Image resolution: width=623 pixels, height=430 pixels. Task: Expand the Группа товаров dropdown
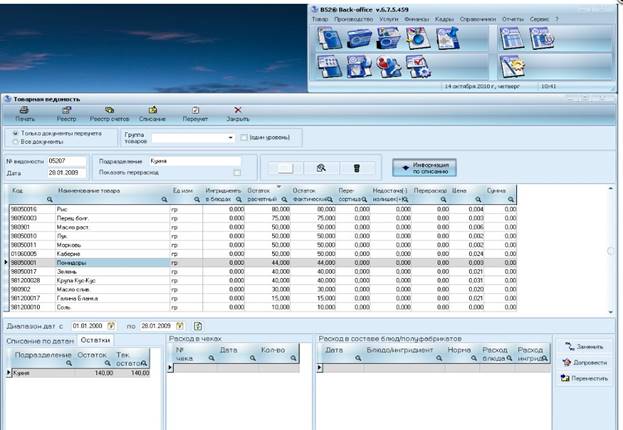coord(232,137)
